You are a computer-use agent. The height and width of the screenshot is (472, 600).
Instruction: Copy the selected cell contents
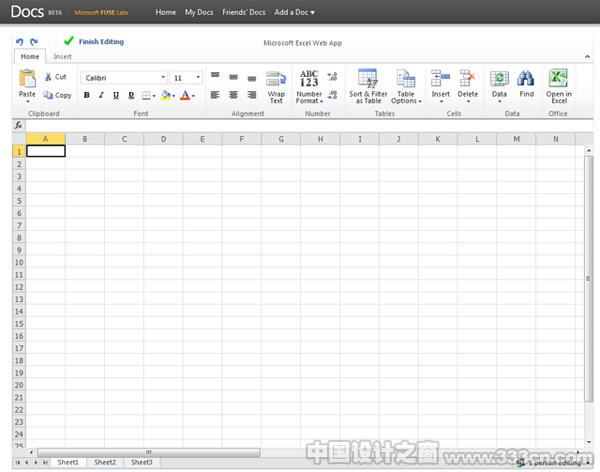[57, 95]
